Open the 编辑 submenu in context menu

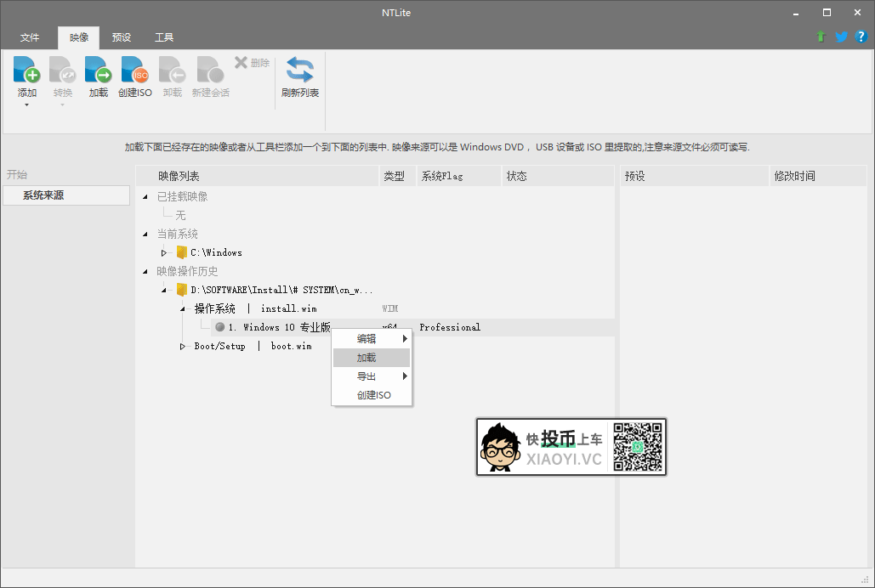point(366,339)
